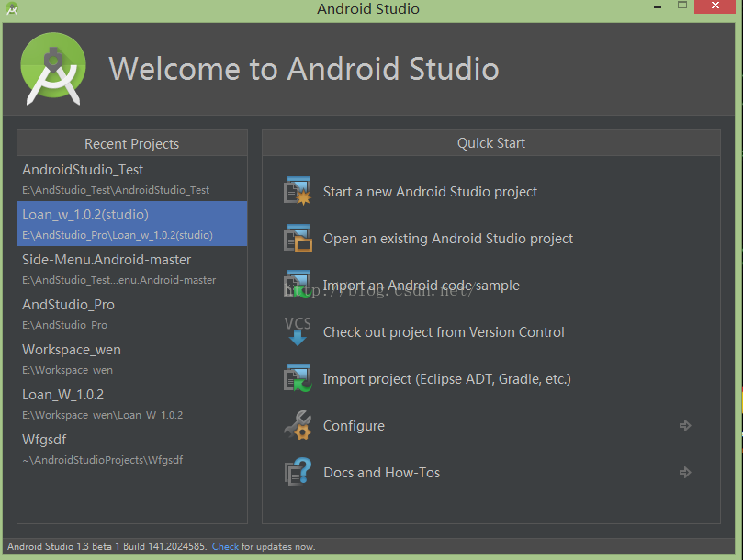Click the import Android code sample icon
The image size is (743, 560).
click(x=298, y=285)
